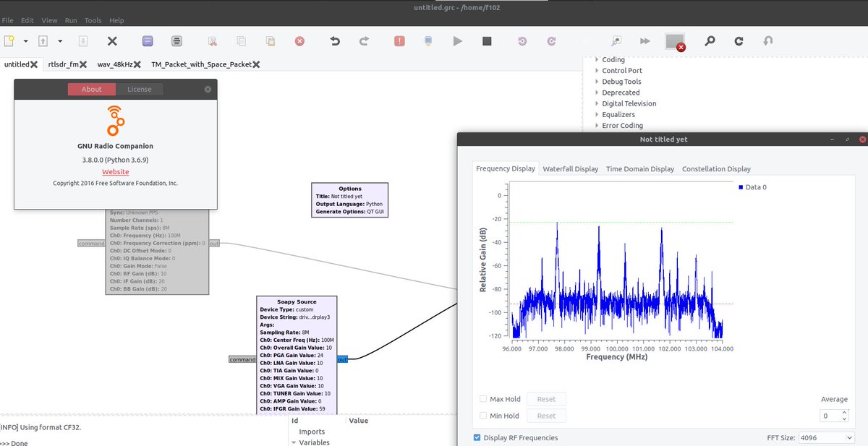The width and height of the screenshot is (868, 446).
Task: Expand the Equalizers category
Action: click(x=596, y=114)
